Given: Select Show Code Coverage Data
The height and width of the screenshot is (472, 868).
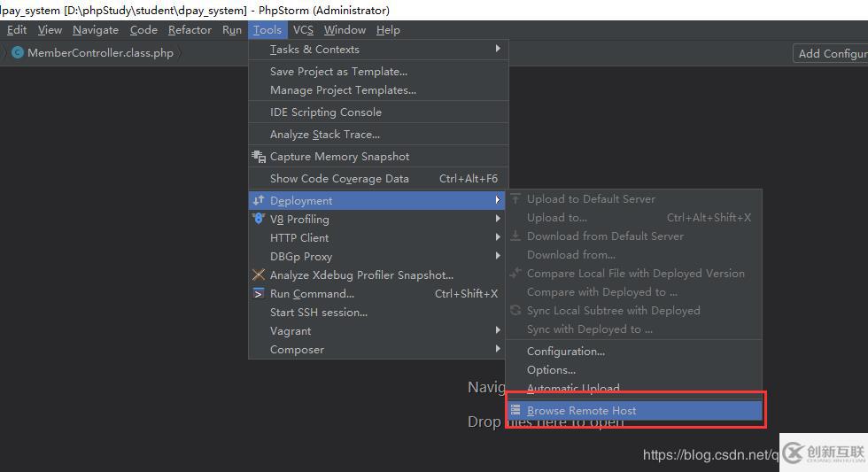Looking at the screenshot, I should [378, 179].
